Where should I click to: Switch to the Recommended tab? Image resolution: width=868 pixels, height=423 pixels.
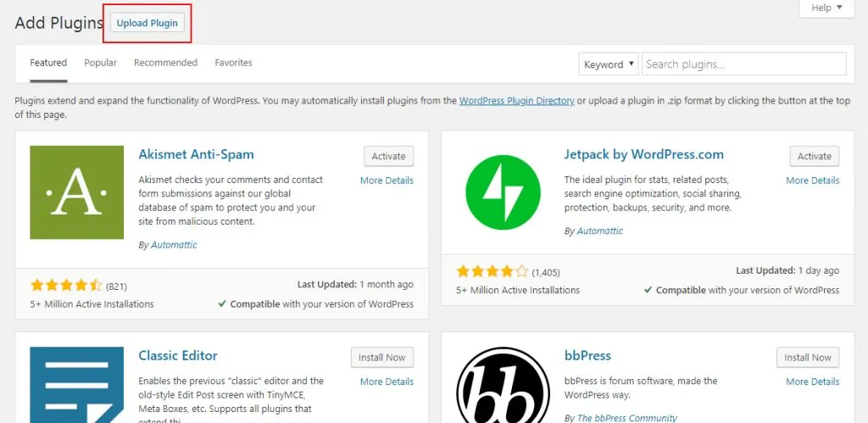click(x=165, y=63)
